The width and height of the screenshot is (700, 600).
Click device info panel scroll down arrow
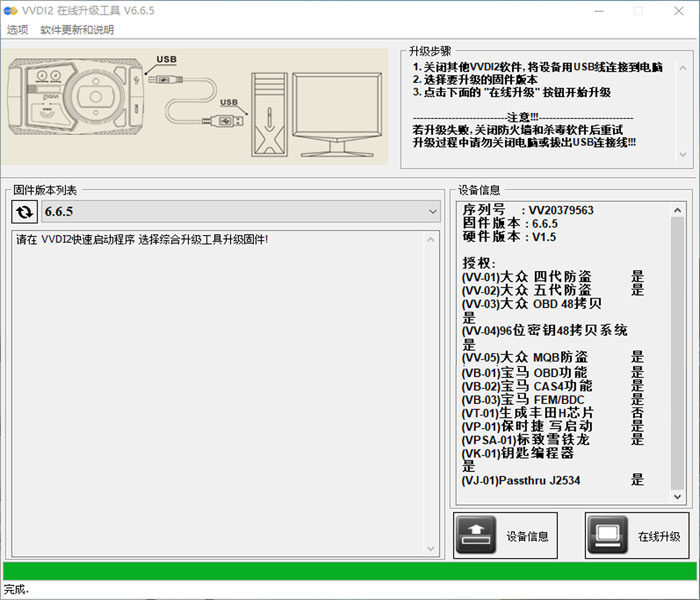click(677, 496)
